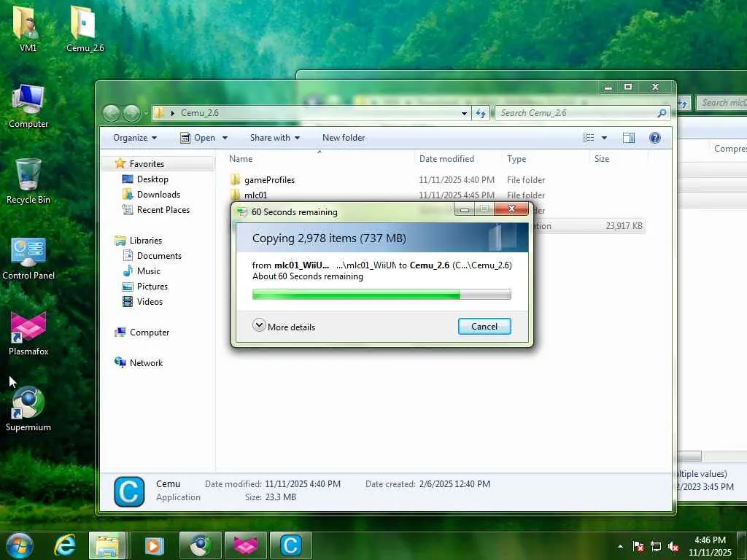This screenshot has height=560, width=747.
Task: Open the Music library
Action: 149,271
